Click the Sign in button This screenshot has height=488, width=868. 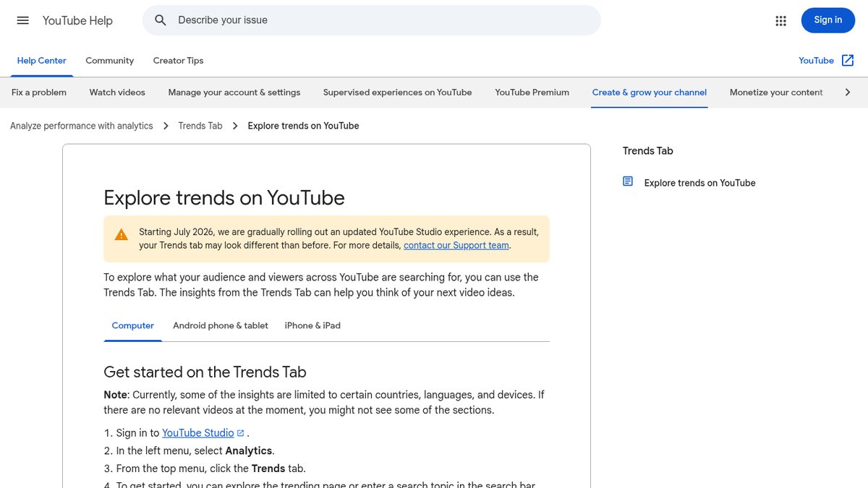(x=828, y=20)
